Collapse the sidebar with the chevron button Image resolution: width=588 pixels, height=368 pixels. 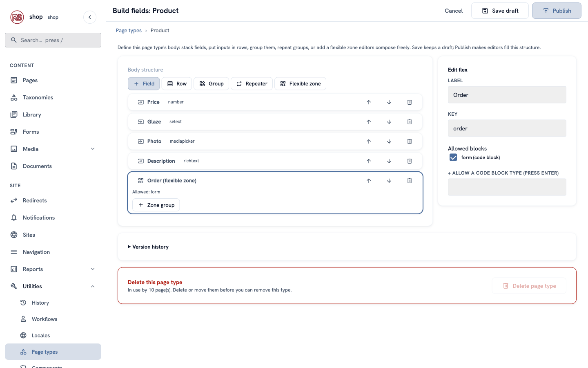(90, 17)
